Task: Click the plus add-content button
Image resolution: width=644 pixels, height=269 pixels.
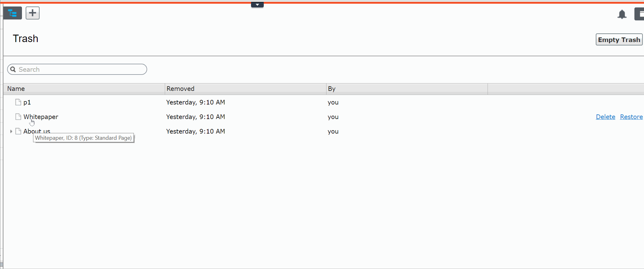Action: click(32, 13)
